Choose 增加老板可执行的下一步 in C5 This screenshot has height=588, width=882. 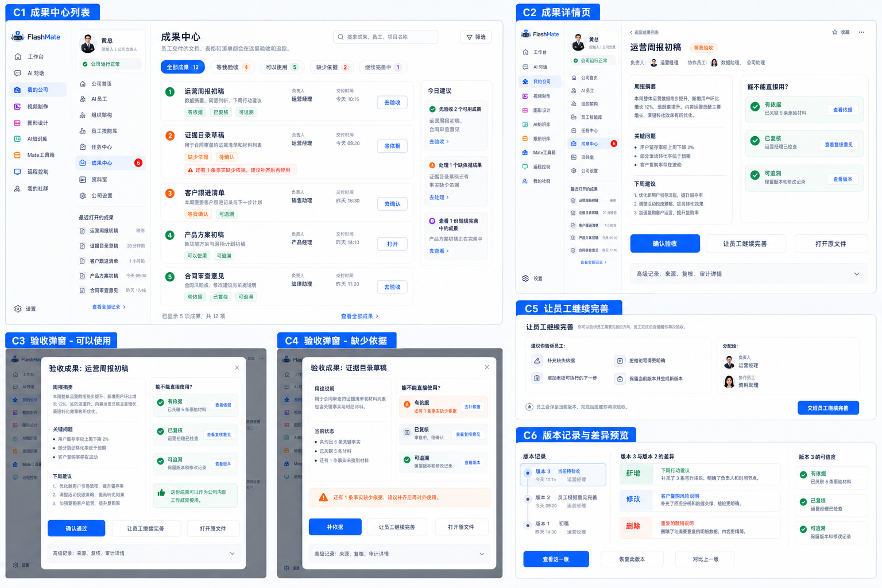(566, 378)
